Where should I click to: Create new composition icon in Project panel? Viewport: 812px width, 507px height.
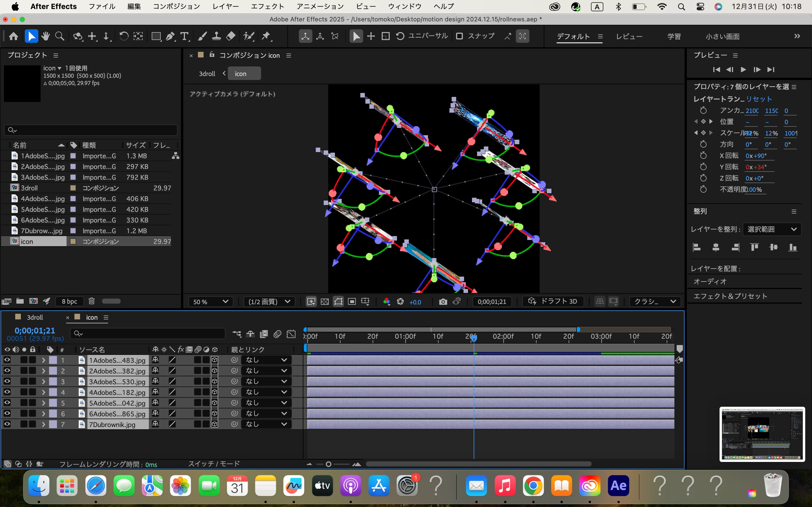pyautogui.click(x=33, y=301)
